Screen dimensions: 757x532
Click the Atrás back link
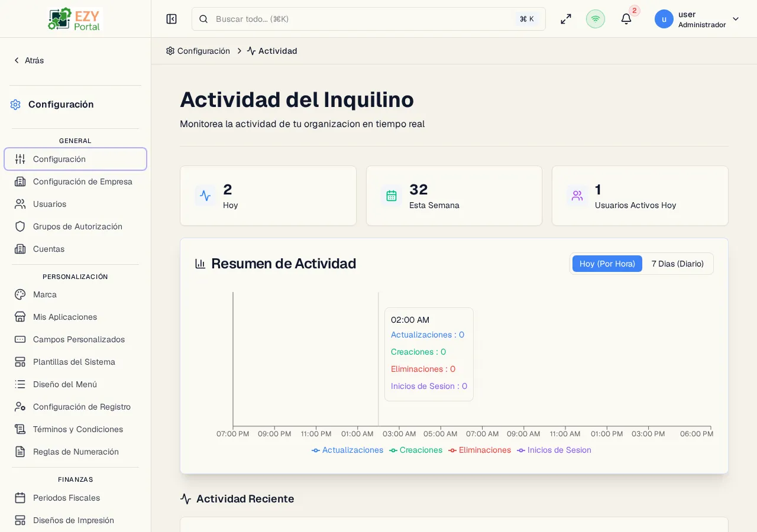pos(28,60)
